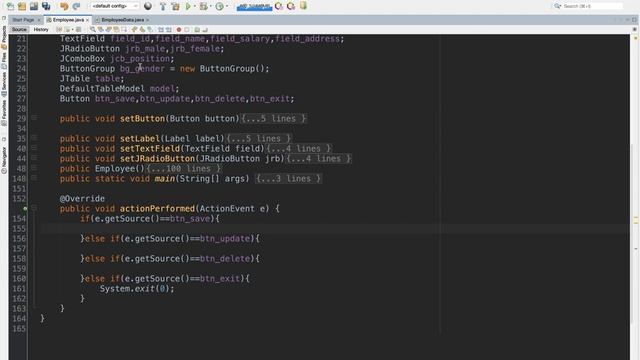Close the Employee.java tab
The width and height of the screenshot is (640, 360).
tap(87, 20)
